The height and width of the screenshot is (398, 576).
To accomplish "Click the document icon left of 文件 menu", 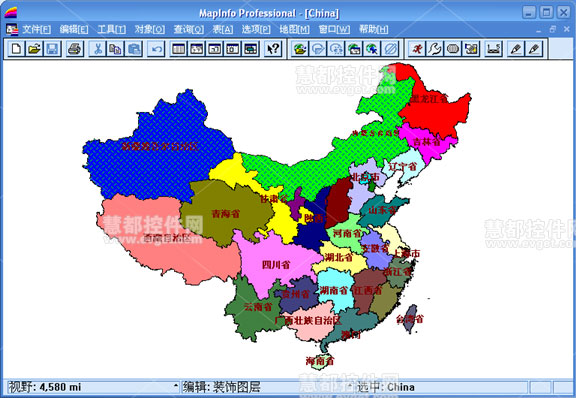I will coord(12,29).
